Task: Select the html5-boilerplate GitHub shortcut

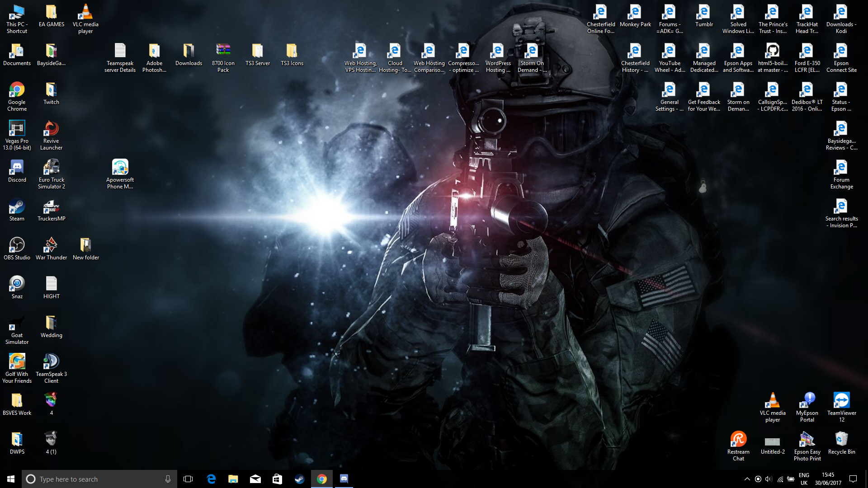Action: point(773,57)
